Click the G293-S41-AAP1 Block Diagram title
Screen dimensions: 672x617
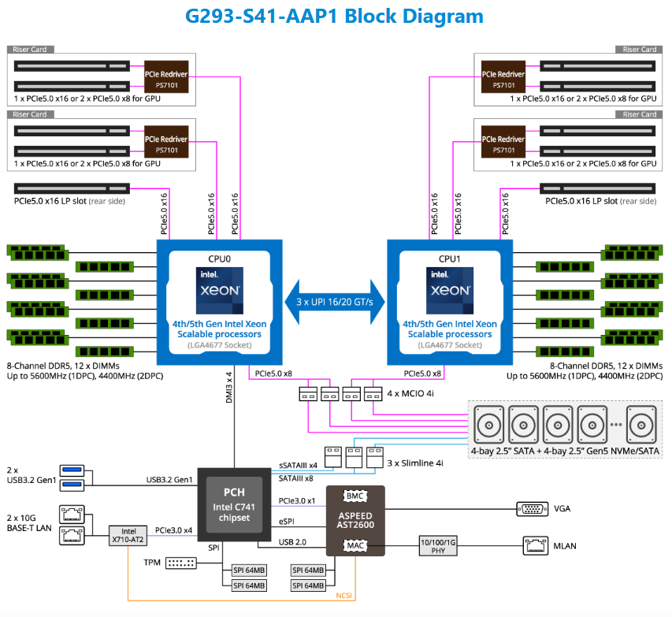click(334, 16)
